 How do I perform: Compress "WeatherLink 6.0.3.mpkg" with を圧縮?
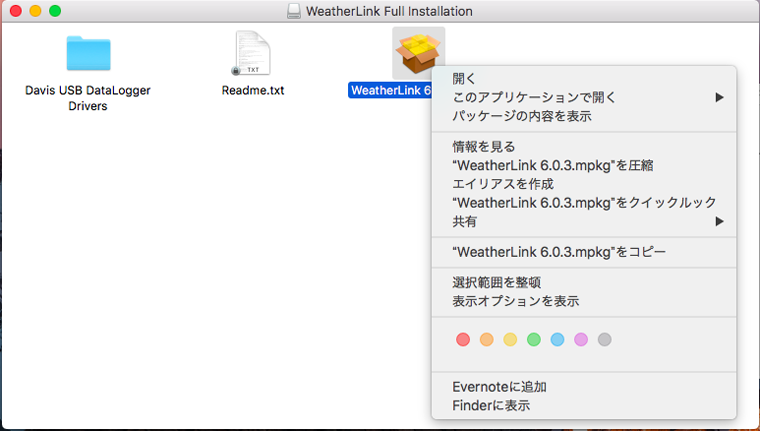tap(584, 165)
